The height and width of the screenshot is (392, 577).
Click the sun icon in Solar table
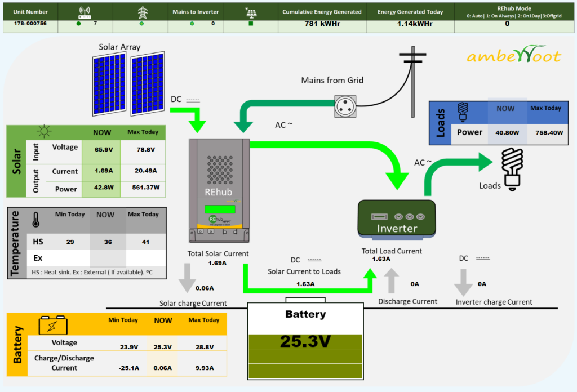44,131
